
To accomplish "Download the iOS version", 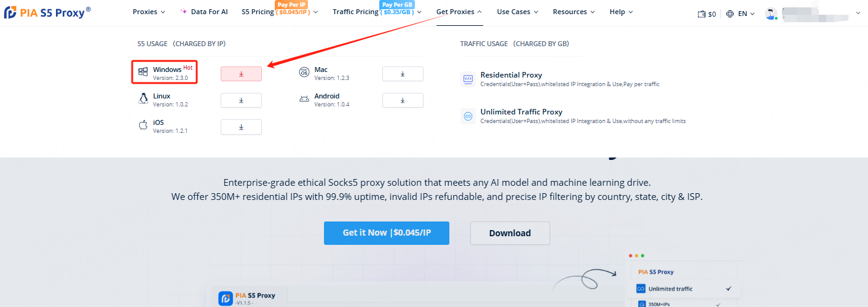I will (x=241, y=127).
